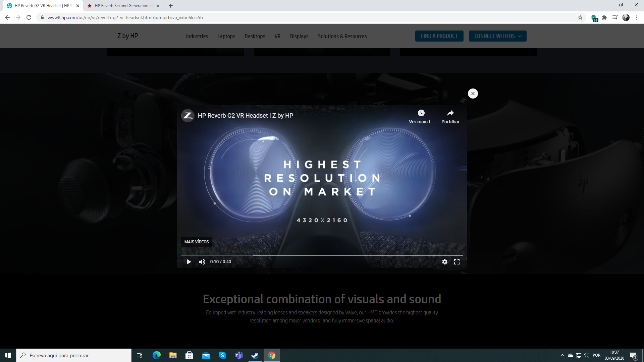The image size is (644, 362).
Task: Close the video popup overlay
Action: coord(473,94)
